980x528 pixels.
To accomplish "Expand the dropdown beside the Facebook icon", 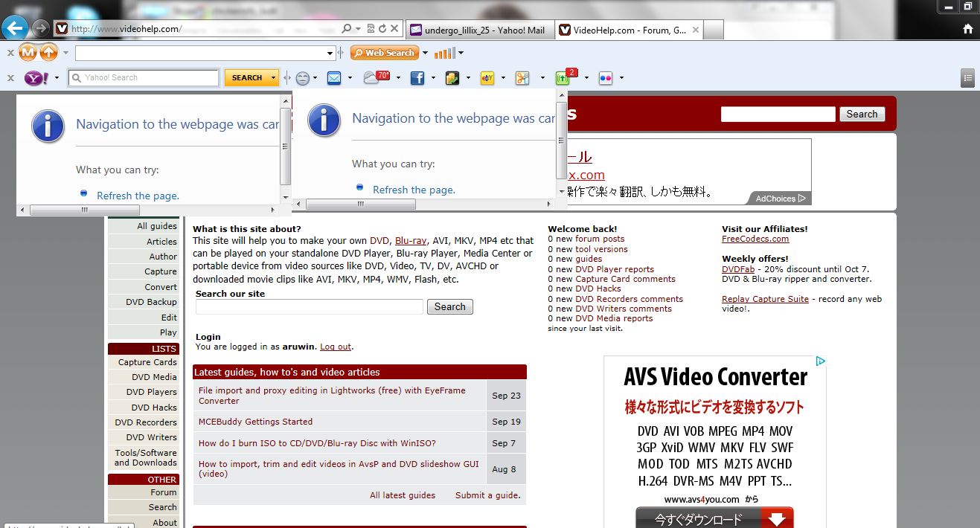I will [x=433, y=77].
